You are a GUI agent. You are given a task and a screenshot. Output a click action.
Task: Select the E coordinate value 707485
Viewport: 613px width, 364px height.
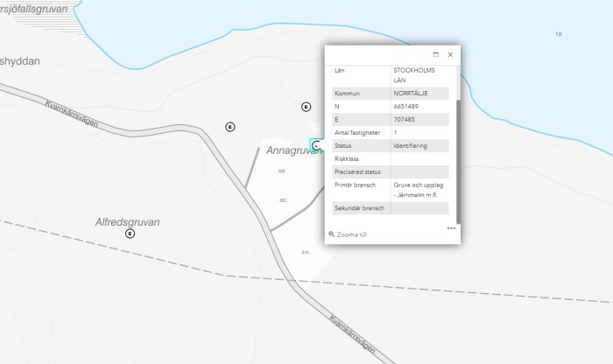(405, 120)
